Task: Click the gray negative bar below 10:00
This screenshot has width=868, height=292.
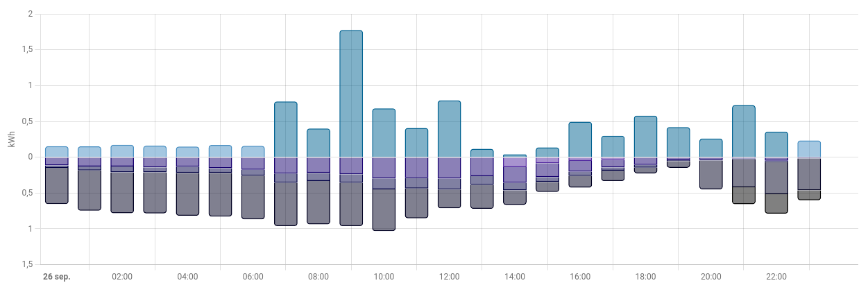Action: (384, 209)
